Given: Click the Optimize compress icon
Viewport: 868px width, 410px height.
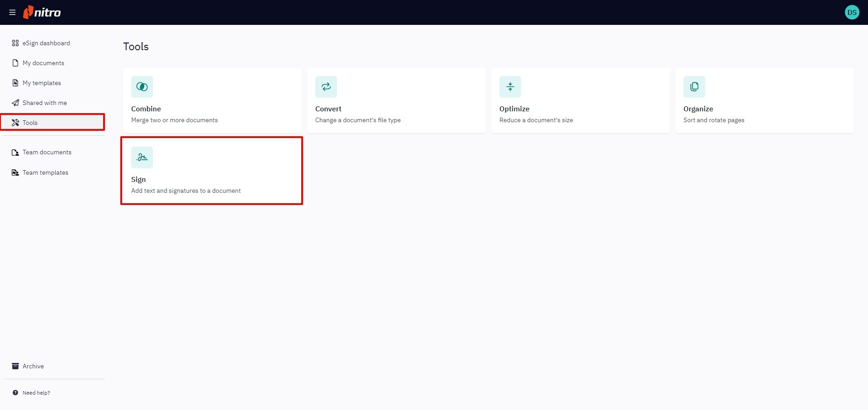Looking at the screenshot, I should [510, 87].
